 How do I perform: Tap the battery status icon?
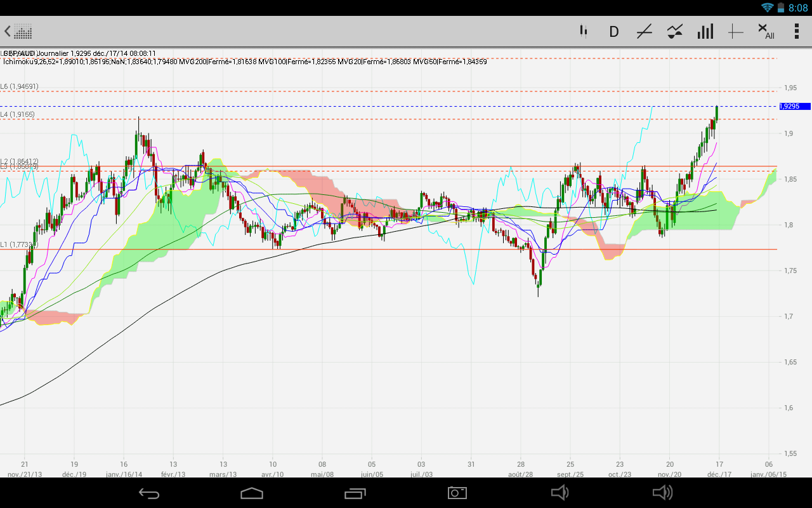point(781,8)
